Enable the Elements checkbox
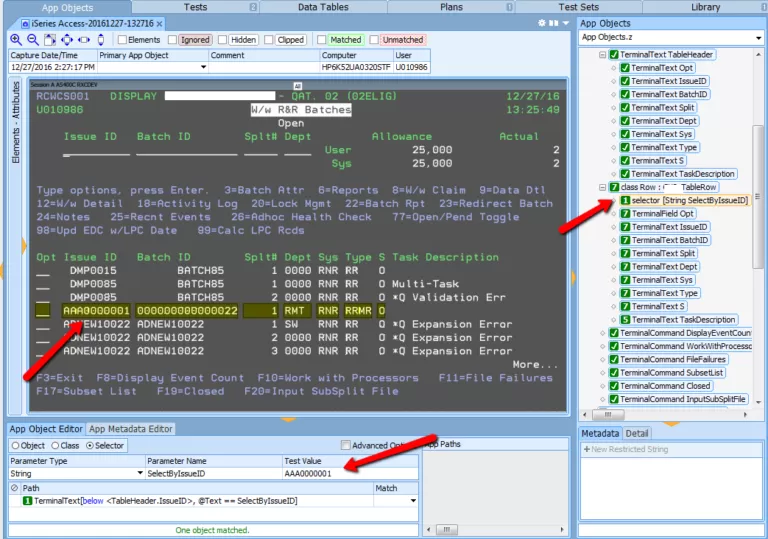The image size is (768, 539). 120,40
